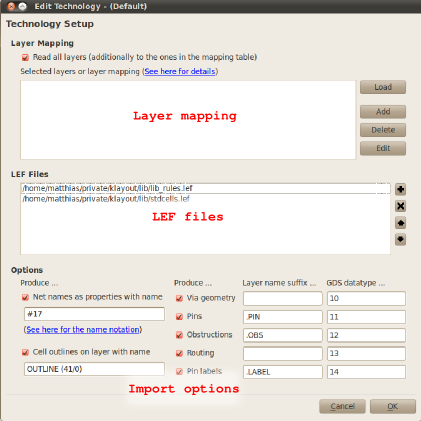This screenshot has height=421, width=421.
Task: Click the remove LEF file X icon
Action: coord(400,206)
